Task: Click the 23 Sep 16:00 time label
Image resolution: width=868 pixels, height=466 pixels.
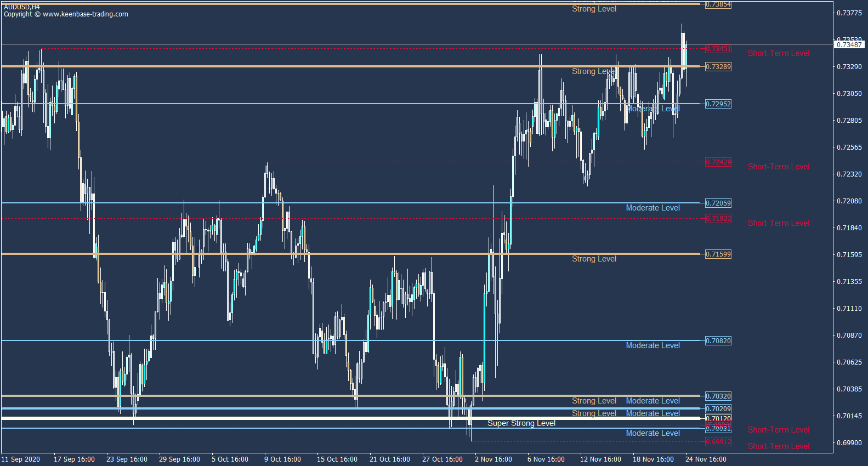Action: (127, 459)
